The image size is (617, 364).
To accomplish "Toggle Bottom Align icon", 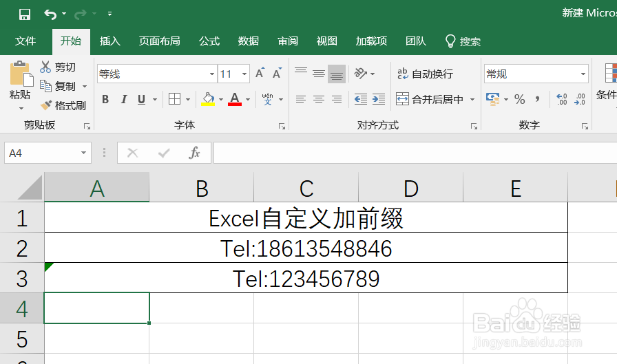I will pyautogui.click(x=337, y=74).
